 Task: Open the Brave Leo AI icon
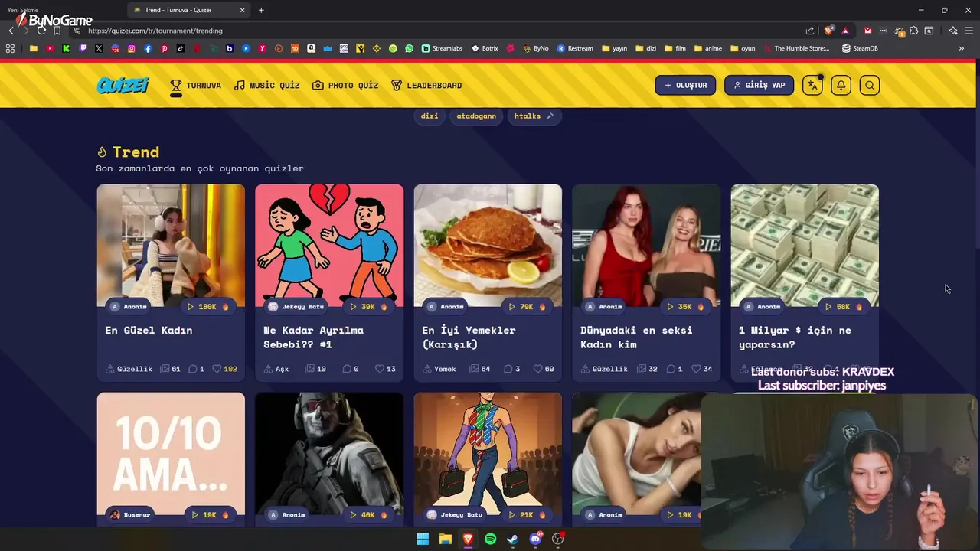coord(953,31)
